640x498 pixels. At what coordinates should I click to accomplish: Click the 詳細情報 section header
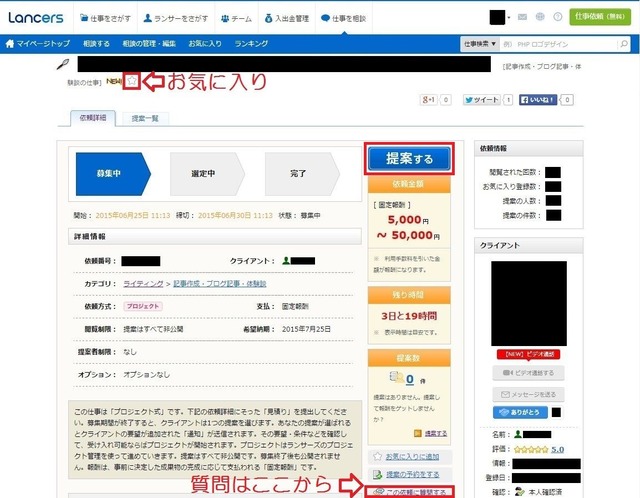pyautogui.click(x=215, y=236)
